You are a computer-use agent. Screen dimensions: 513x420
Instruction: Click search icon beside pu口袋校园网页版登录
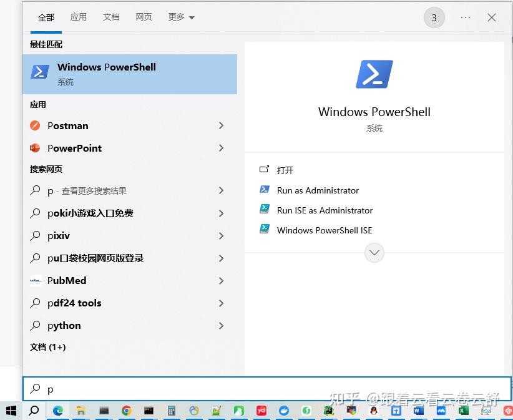coord(35,258)
